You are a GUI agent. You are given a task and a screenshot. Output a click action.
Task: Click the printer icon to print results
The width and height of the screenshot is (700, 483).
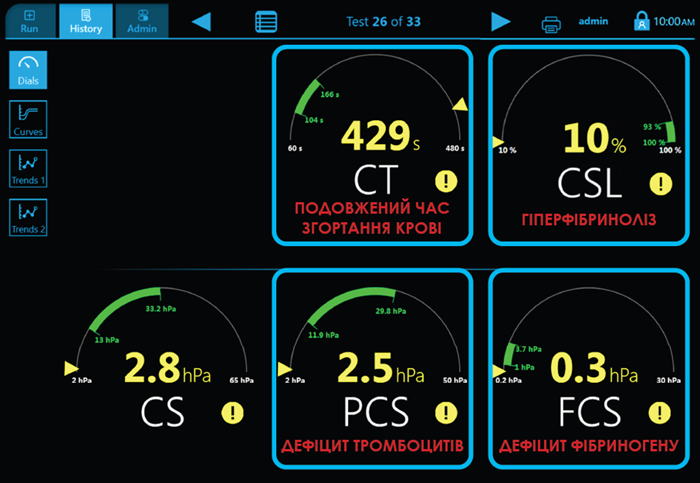(551, 22)
